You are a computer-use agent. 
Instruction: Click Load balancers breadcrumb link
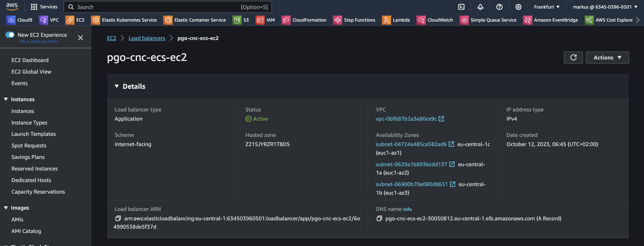coord(147,38)
